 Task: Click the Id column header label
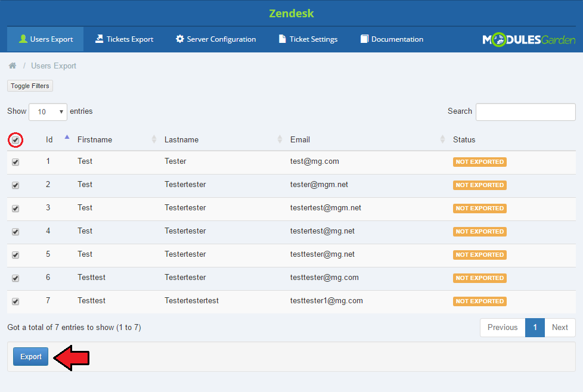point(49,140)
